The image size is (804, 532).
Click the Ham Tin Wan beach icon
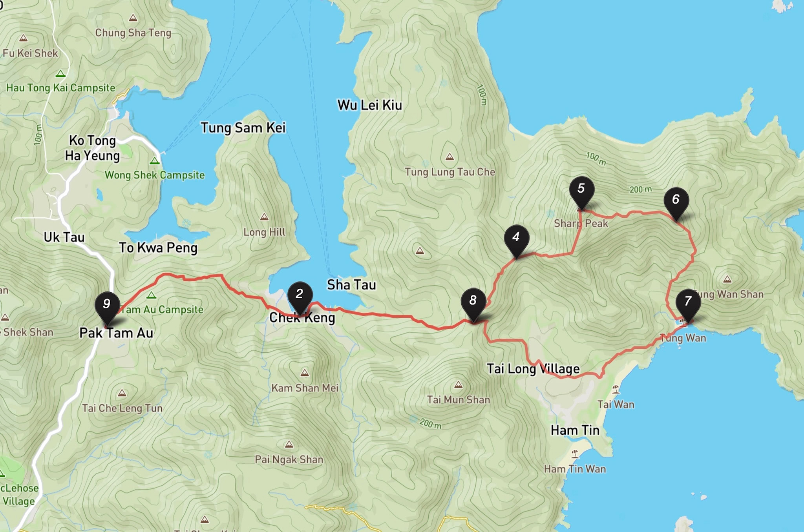coord(575,454)
